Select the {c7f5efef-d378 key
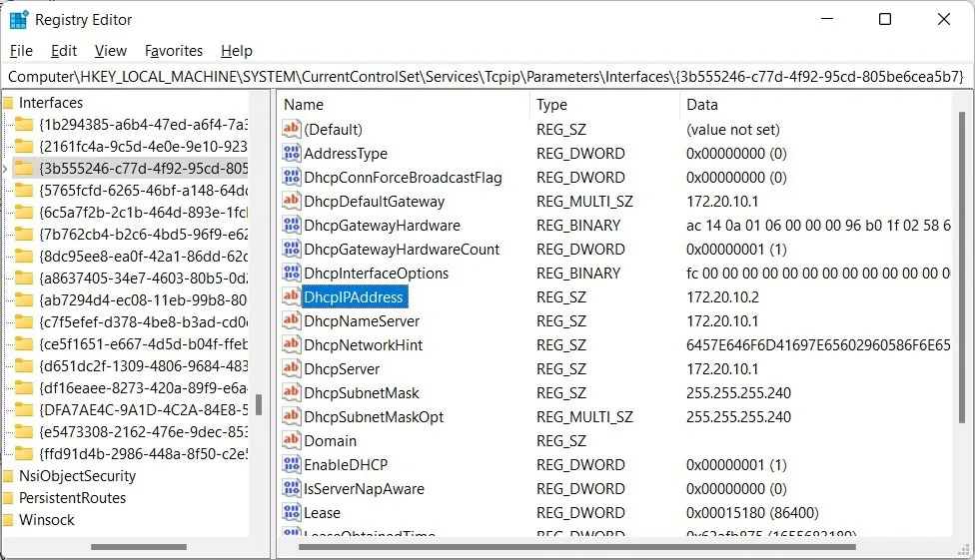 pyautogui.click(x=143, y=322)
